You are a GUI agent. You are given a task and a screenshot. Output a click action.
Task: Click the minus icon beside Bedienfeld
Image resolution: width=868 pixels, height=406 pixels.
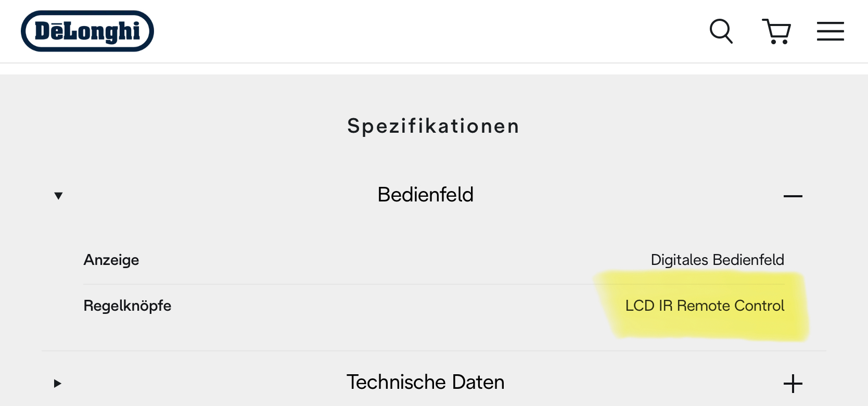(x=793, y=196)
